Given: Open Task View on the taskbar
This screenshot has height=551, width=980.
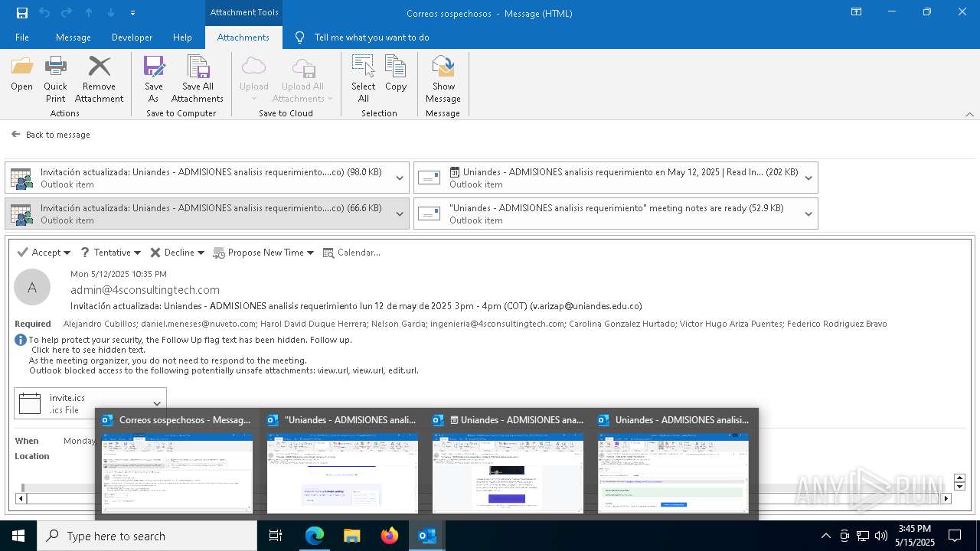Looking at the screenshot, I should click(276, 536).
